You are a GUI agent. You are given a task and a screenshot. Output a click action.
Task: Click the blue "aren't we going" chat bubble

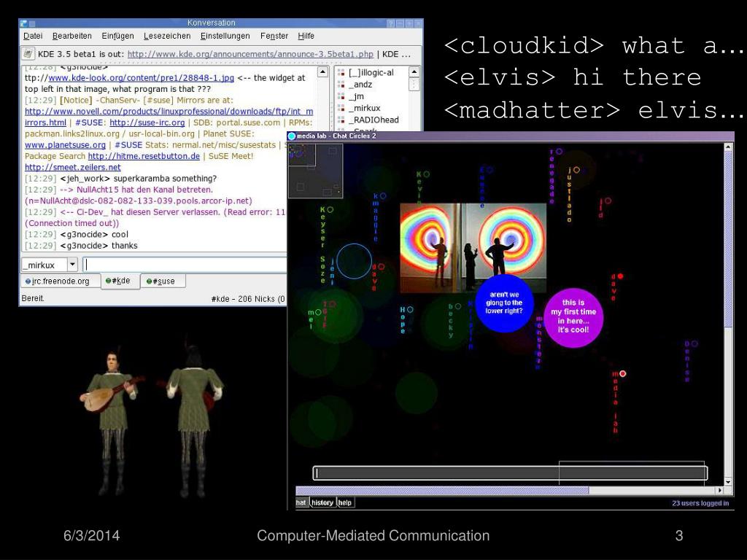tap(505, 303)
